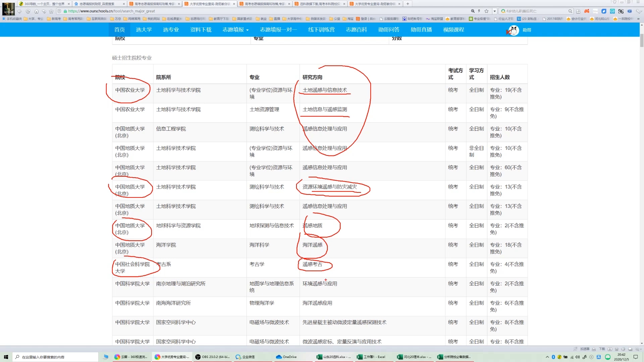Bookmark page with address bar star
This screenshot has width=644, height=362.
(486, 11)
